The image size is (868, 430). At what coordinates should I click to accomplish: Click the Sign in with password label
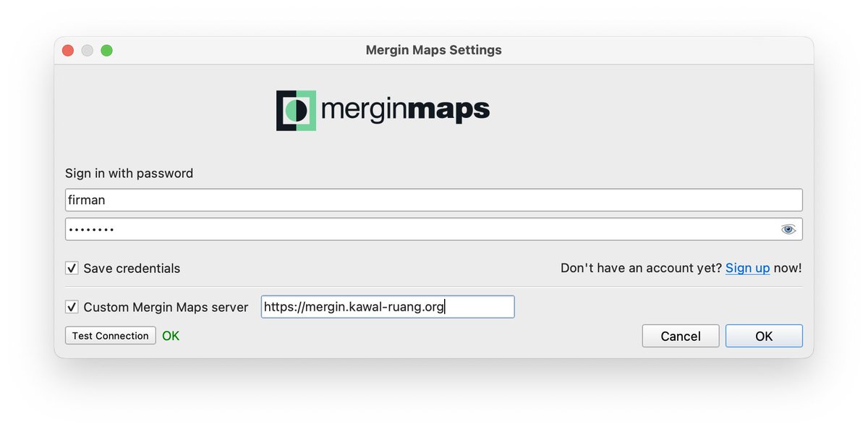click(x=129, y=173)
